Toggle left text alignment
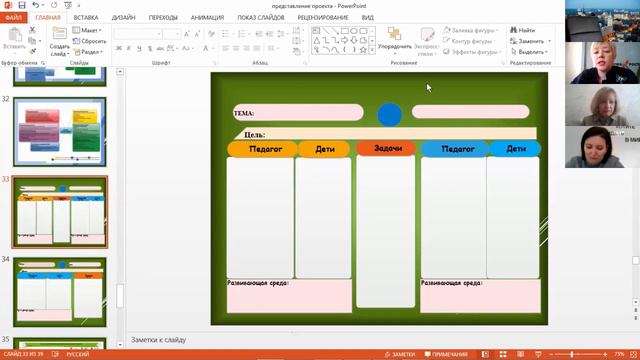Image resolution: width=640 pixels, height=360 pixels. click(x=226, y=49)
